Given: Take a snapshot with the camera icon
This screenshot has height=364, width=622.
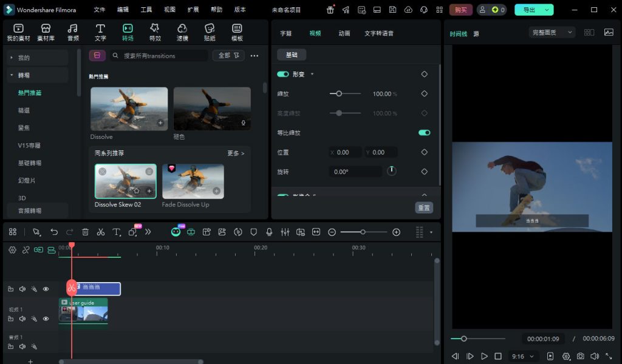Looking at the screenshot, I should tap(581, 356).
